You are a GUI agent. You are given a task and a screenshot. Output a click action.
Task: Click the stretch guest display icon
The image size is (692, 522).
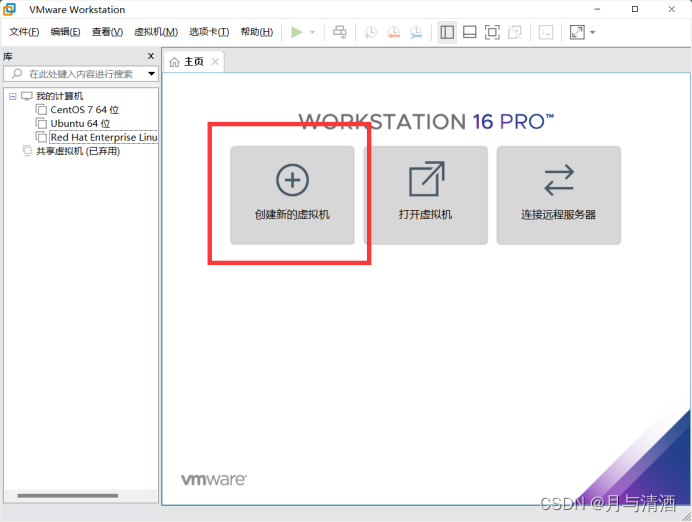pyautogui.click(x=577, y=32)
